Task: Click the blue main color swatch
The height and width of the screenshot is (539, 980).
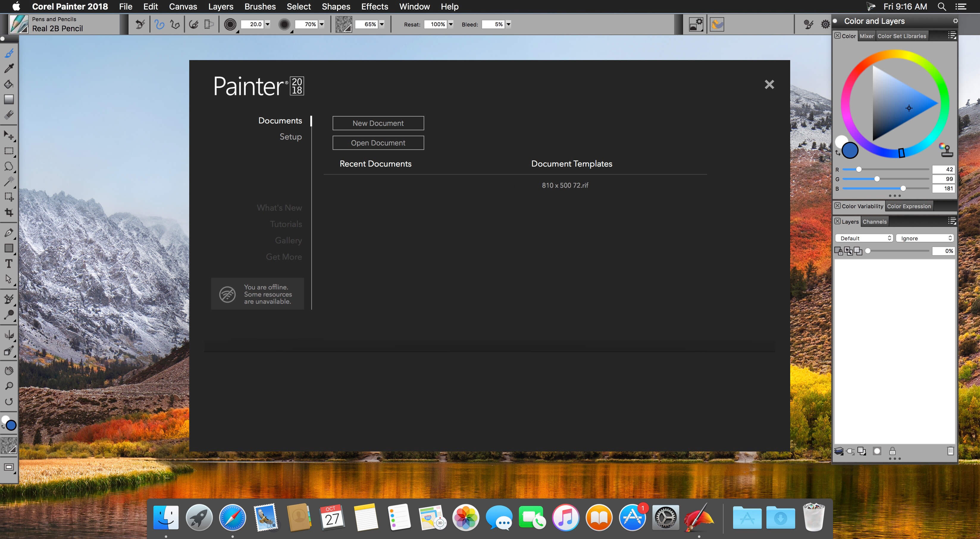Action: pos(850,150)
